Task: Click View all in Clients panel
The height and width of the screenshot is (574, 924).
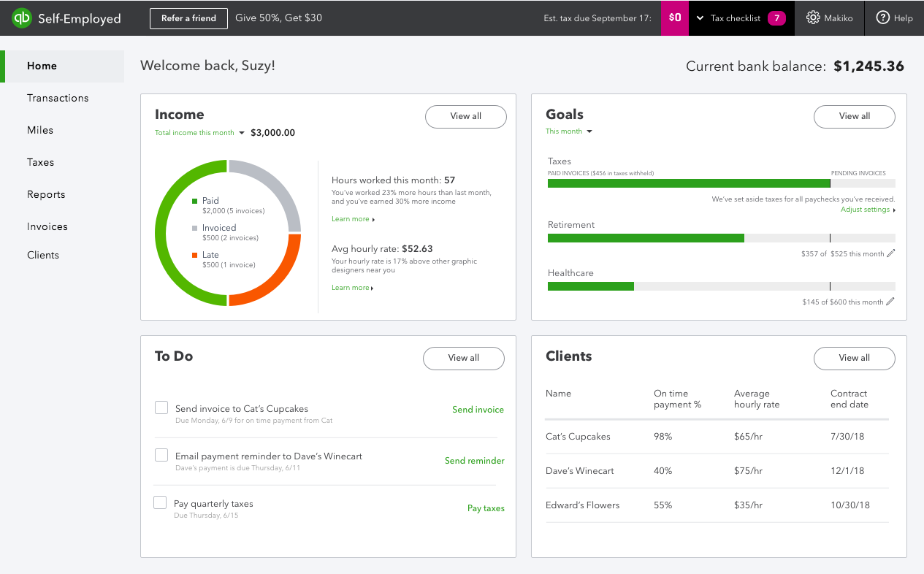Action: [x=855, y=358]
